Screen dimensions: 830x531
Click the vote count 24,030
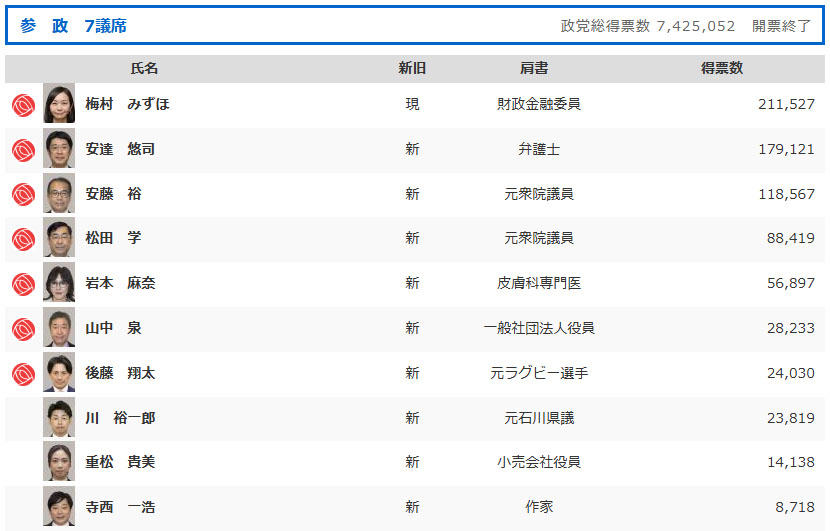tap(790, 373)
